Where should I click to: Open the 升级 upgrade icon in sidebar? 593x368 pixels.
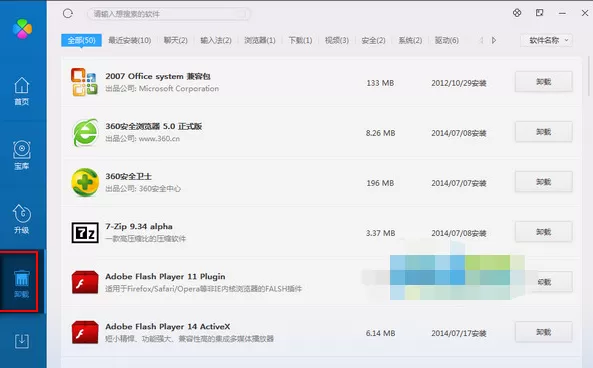click(22, 219)
